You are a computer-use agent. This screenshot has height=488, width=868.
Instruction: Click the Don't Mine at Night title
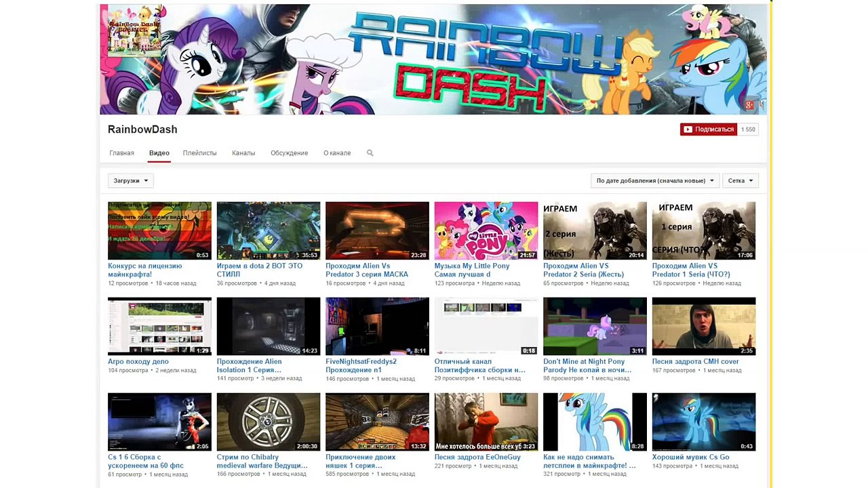[x=587, y=366]
